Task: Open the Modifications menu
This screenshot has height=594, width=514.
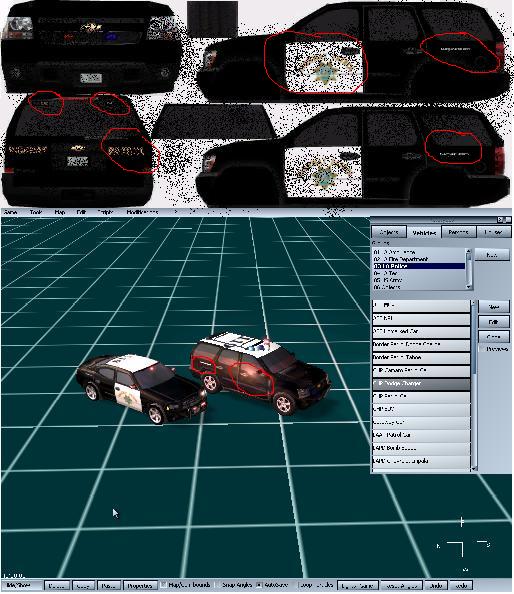Action: (x=142, y=212)
